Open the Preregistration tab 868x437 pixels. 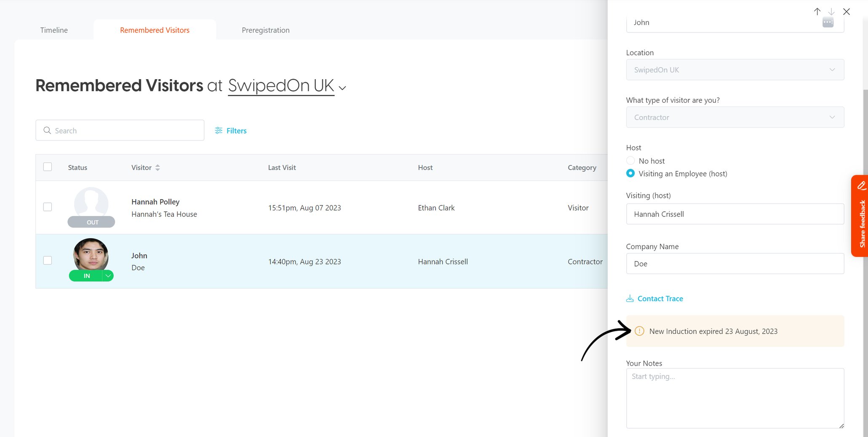click(x=265, y=30)
